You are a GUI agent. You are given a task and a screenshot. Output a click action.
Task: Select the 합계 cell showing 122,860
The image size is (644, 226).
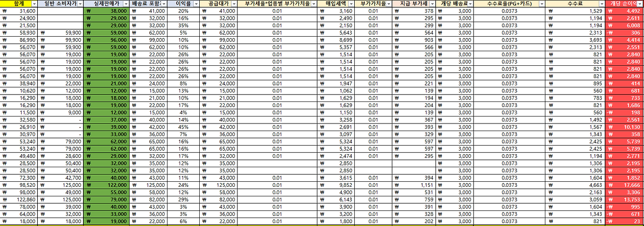coord(19,200)
